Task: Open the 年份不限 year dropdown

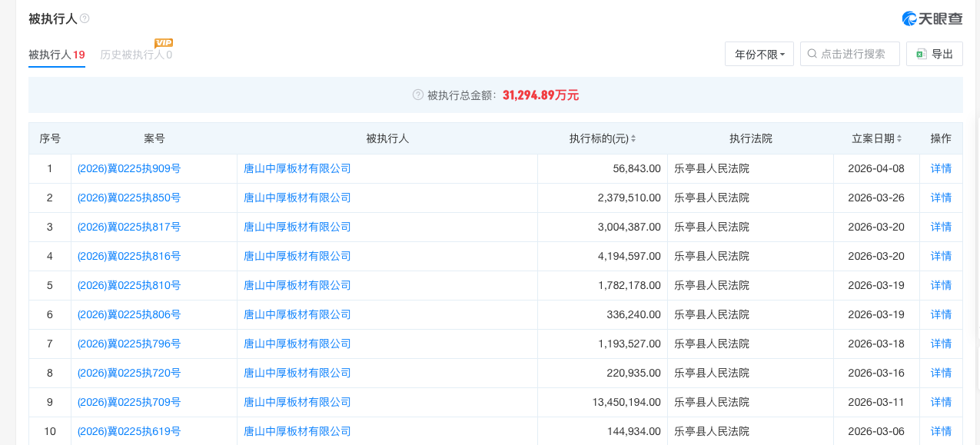Action: [759, 54]
